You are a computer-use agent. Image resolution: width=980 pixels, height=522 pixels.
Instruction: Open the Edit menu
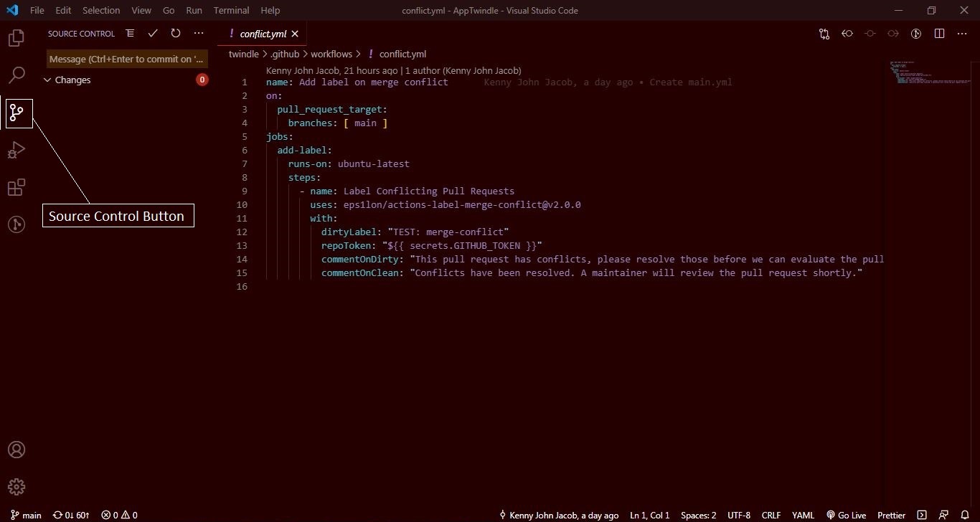click(x=63, y=10)
